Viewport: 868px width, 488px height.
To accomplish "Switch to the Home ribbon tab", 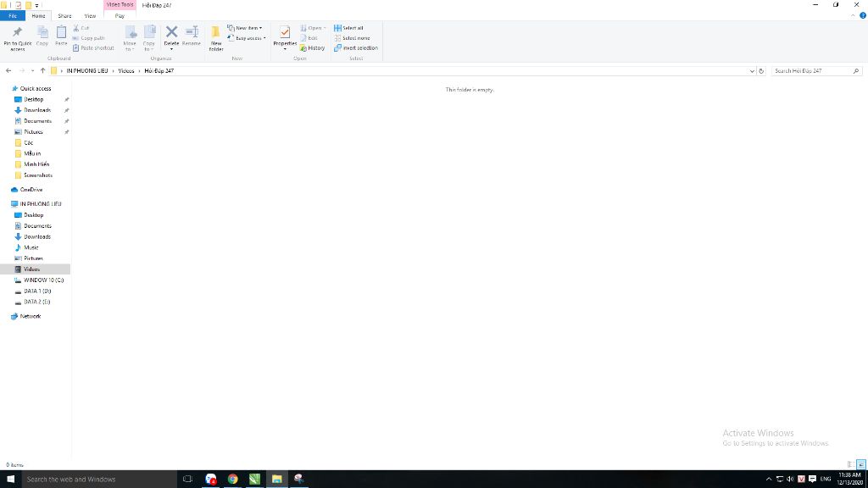I will tap(38, 16).
